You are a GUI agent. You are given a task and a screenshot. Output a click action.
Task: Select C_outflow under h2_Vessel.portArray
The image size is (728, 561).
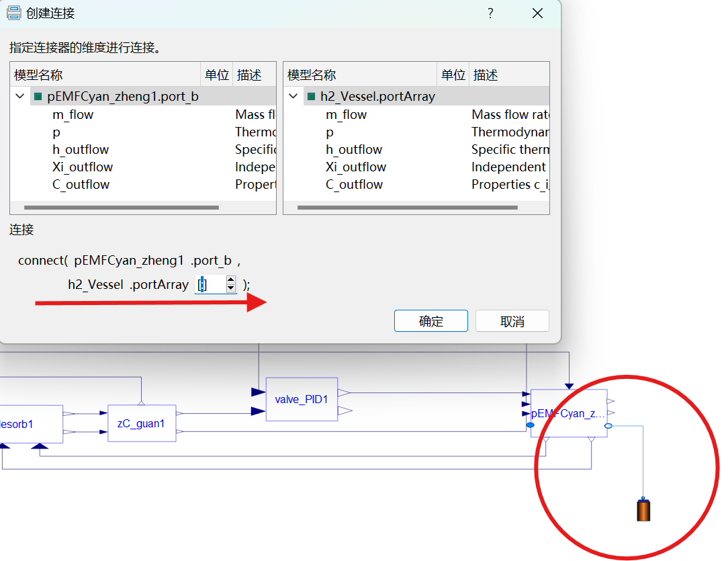click(354, 184)
